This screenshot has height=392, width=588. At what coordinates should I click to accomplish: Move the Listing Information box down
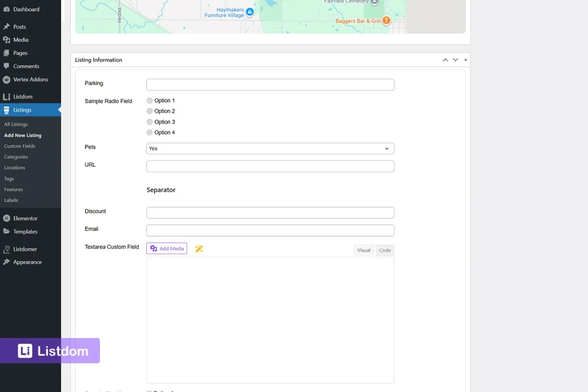point(455,59)
